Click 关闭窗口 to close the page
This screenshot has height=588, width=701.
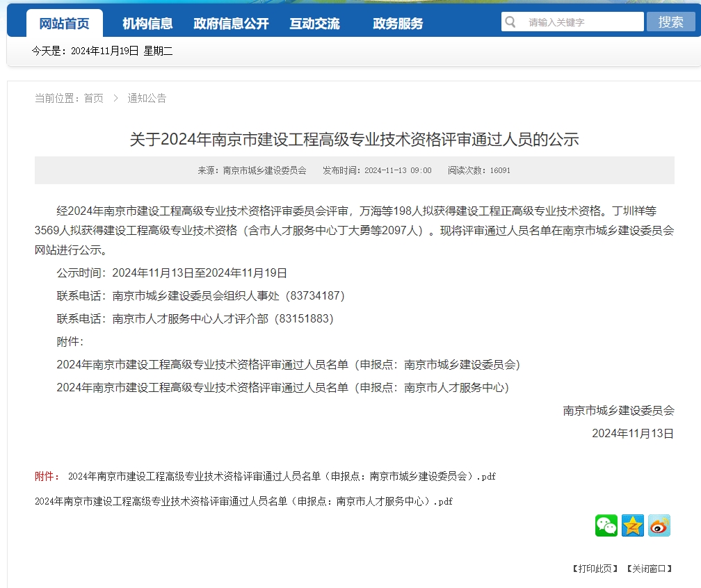650,568
